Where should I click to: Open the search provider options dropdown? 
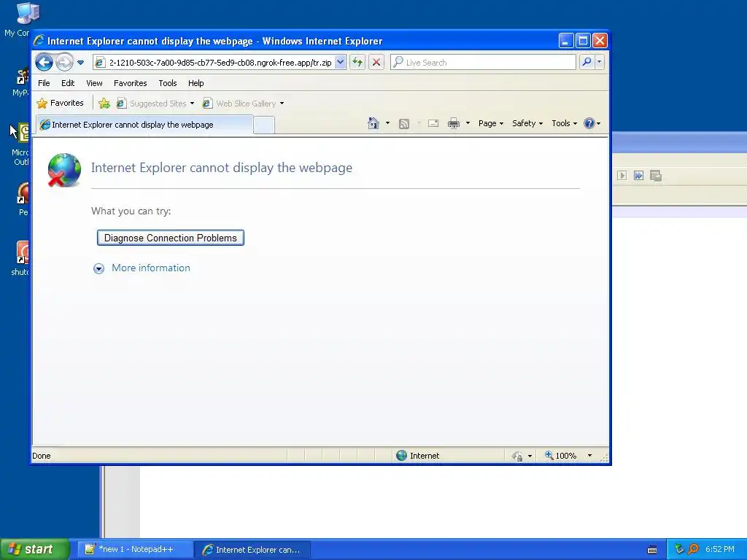point(600,63)
